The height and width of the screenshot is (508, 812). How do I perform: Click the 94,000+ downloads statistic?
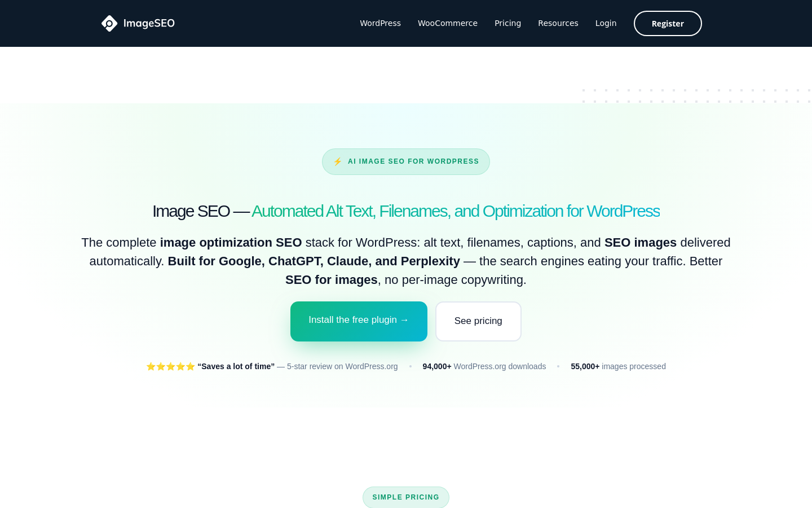484,366
